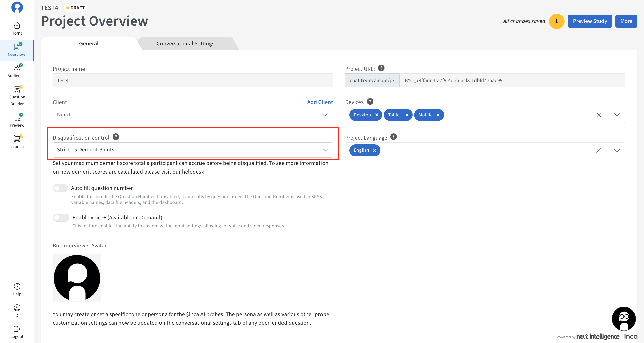Remove the Tablet device tag
644x343 pixels.
point(407,115)
